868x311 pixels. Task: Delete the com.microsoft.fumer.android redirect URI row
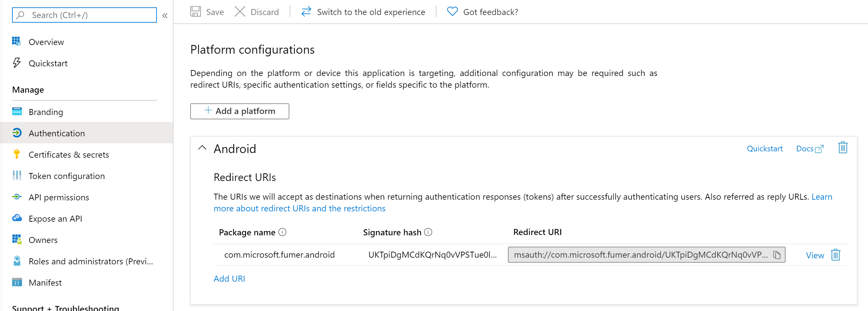pyautogui.click(x=836, y=255)
